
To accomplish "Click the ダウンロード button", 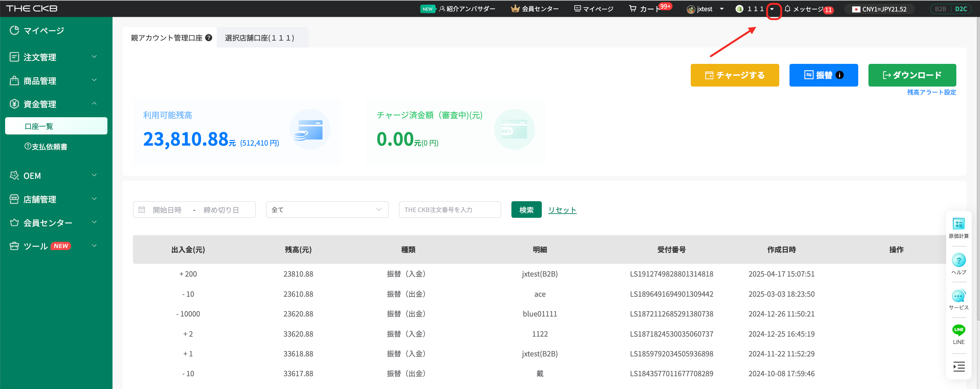I will 912,75.
